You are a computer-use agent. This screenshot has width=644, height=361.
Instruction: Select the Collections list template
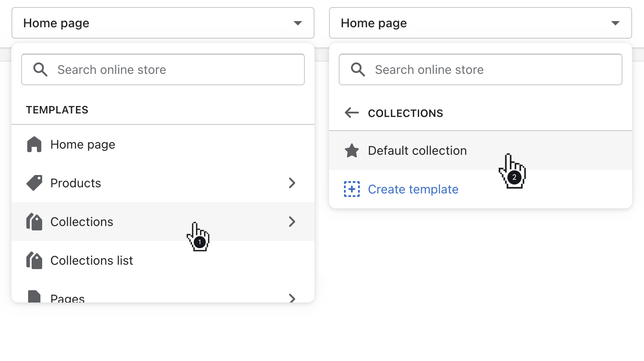[92, 260]
